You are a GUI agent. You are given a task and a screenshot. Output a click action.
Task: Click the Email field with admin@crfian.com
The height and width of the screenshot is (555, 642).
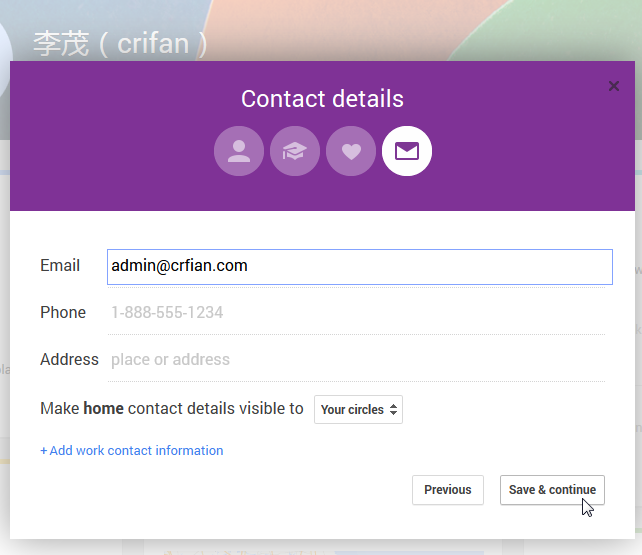tap(359, 266)
